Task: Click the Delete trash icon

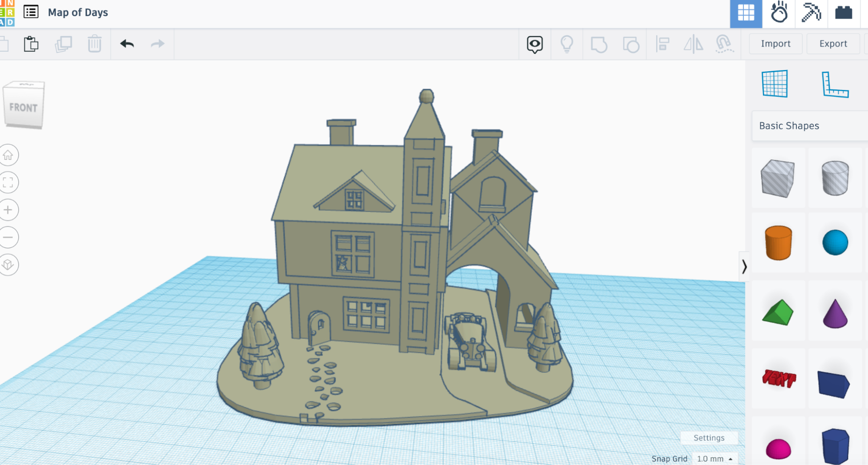Action: tap(94, 44)
